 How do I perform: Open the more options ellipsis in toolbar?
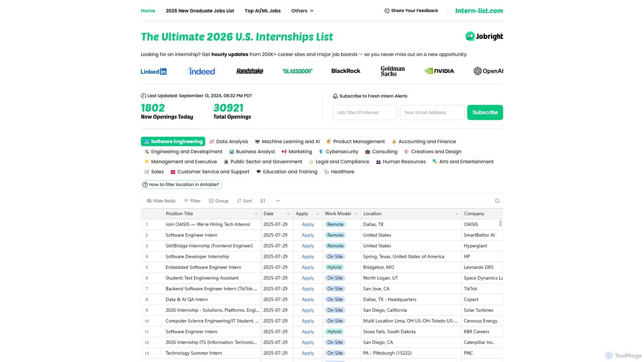coord(278,201)
